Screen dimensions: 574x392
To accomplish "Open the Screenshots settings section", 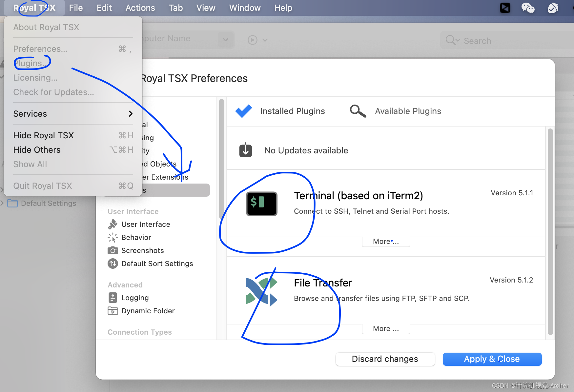I will pos(142,250).
